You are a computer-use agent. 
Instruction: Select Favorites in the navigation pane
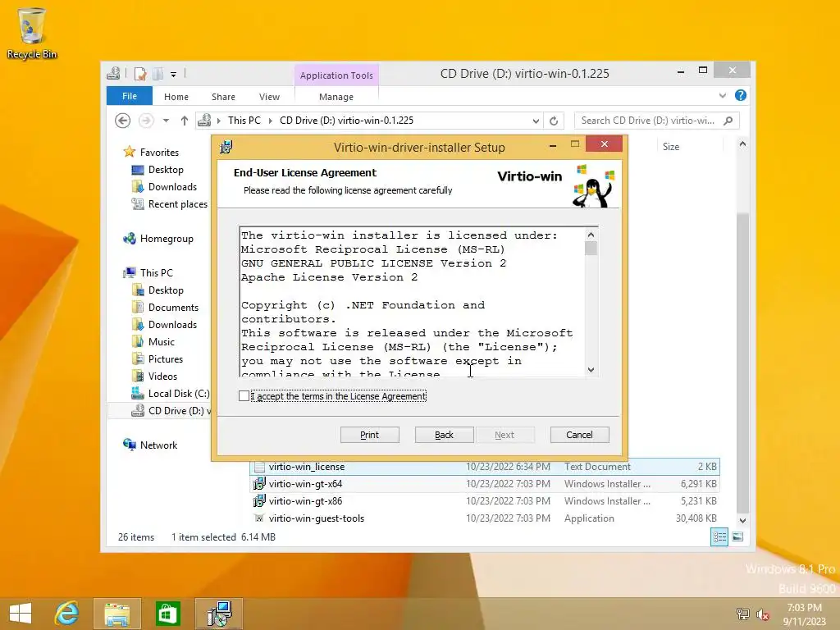click(x=159, y=152)
